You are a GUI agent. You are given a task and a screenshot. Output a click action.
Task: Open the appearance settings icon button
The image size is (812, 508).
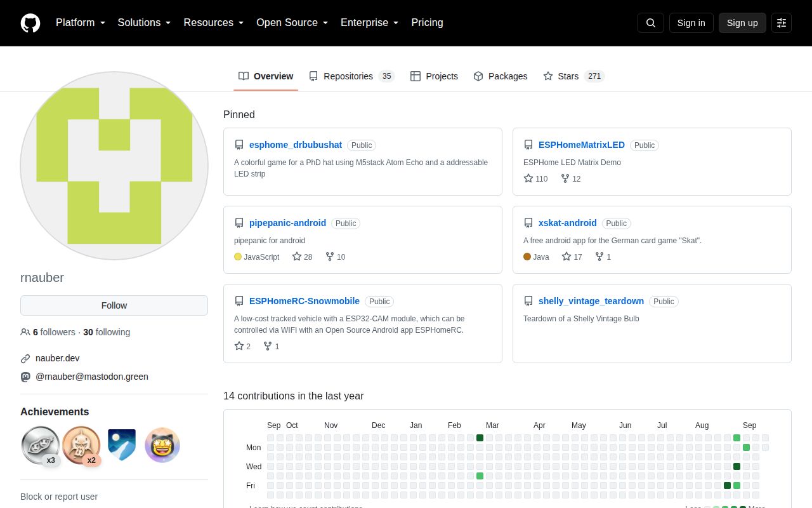(x=782, y=23)
